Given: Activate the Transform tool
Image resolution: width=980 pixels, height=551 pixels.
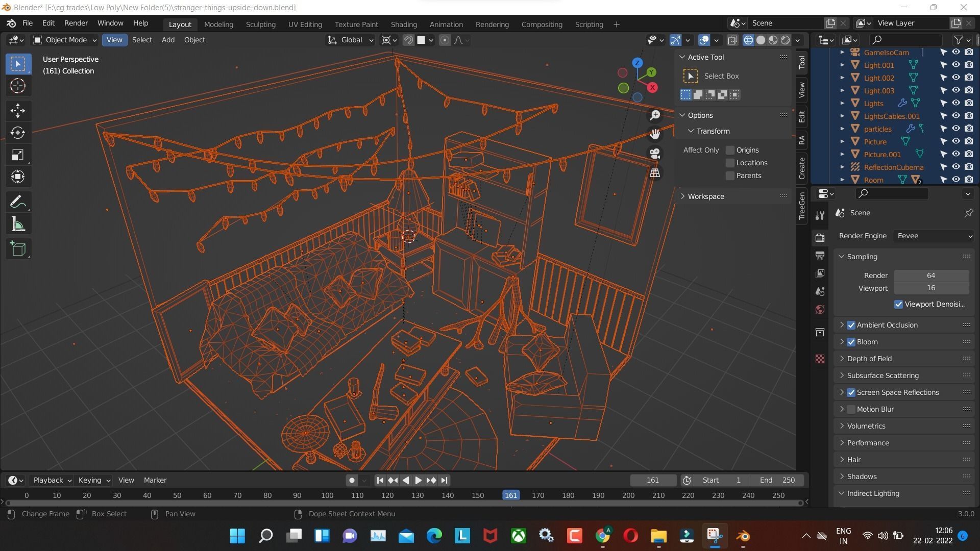Looking at the screenshot, I should point(18,177).
